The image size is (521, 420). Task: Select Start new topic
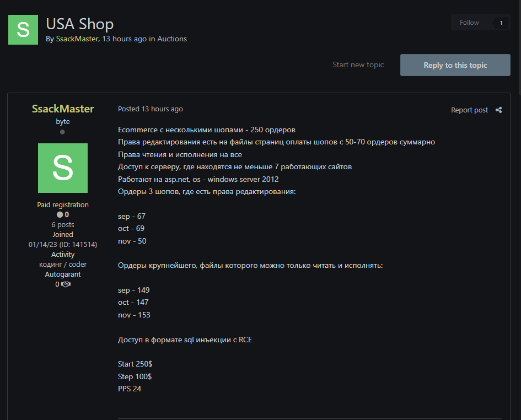(358, 64)
